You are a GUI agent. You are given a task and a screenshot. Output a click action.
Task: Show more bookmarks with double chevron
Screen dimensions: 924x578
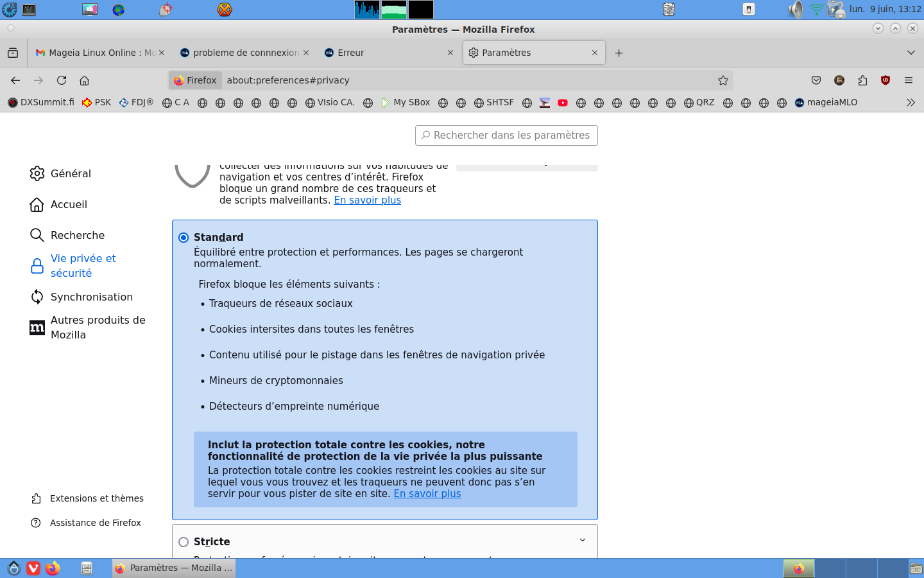(x=911, y=103)
